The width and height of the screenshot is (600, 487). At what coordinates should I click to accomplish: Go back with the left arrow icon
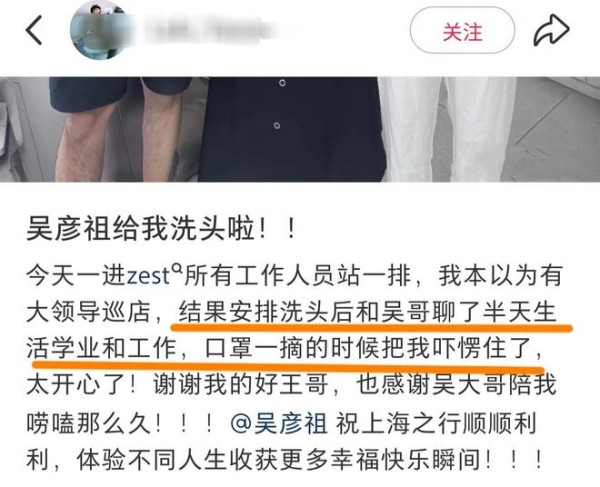tap(34, 31)
